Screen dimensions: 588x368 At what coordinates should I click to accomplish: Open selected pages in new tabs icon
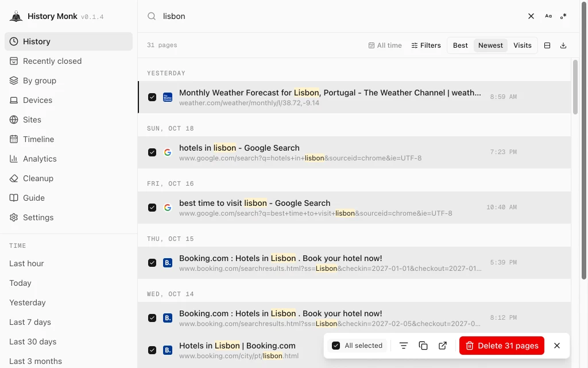(443, 346)
